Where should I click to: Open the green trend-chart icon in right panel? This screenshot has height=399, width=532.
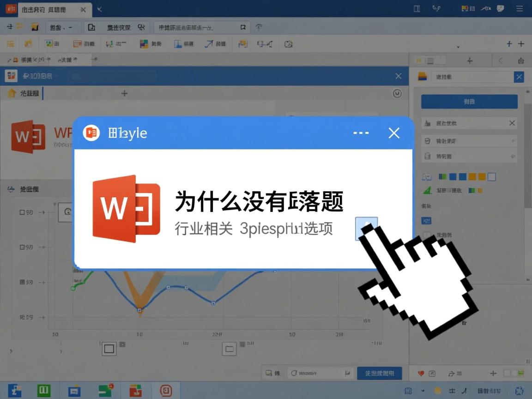[427, 190]
